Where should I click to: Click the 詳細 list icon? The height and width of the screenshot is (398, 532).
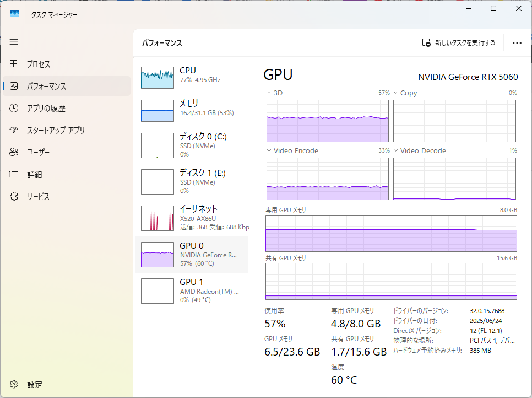click(14, 174)
